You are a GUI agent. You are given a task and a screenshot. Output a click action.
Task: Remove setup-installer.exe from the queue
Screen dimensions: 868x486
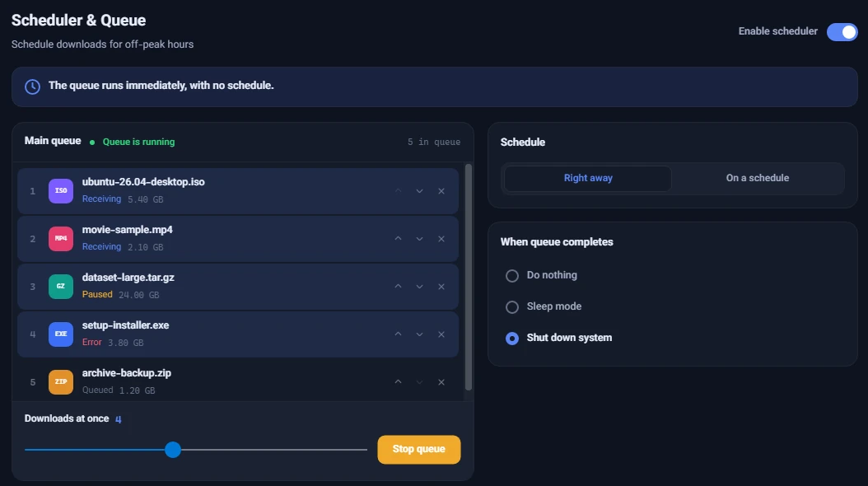pyautogui.click(x=441, y=334)
